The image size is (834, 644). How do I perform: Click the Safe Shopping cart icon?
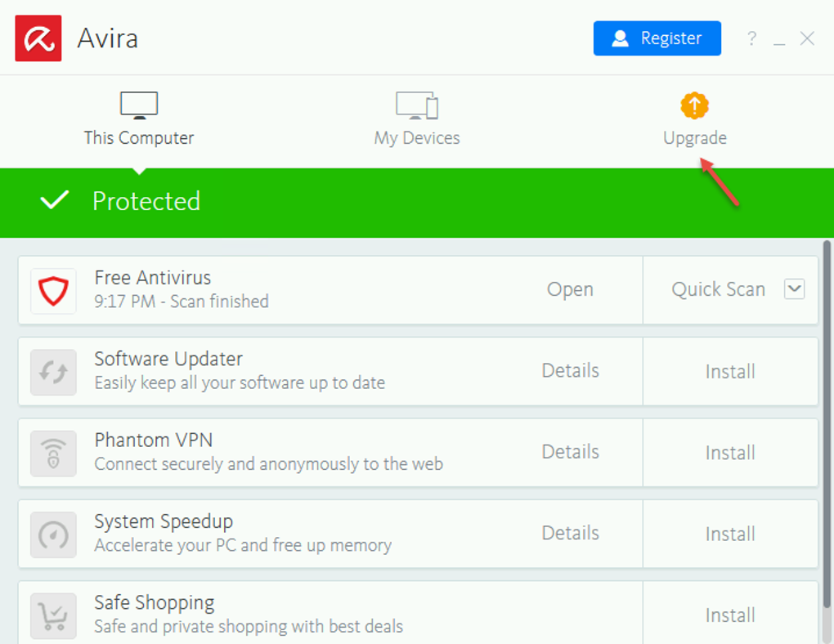pyautogui.click(x=52, y=613)
